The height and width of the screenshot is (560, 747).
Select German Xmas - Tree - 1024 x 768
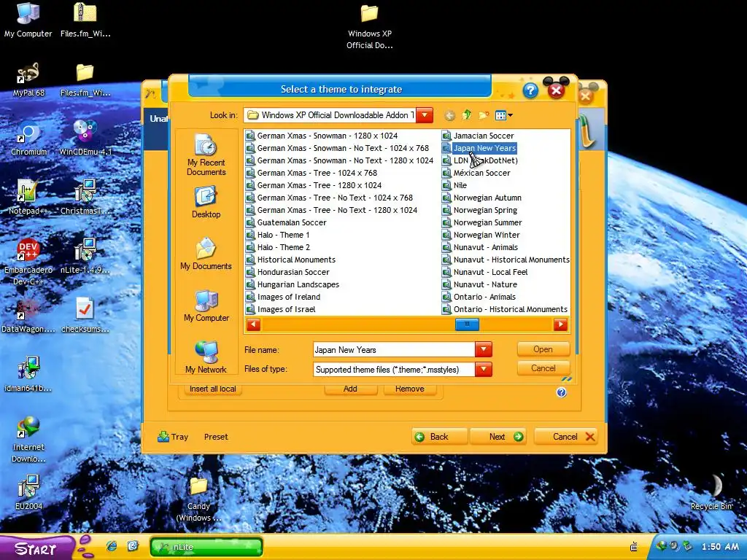pyautogui.click(x=311, y=173)
